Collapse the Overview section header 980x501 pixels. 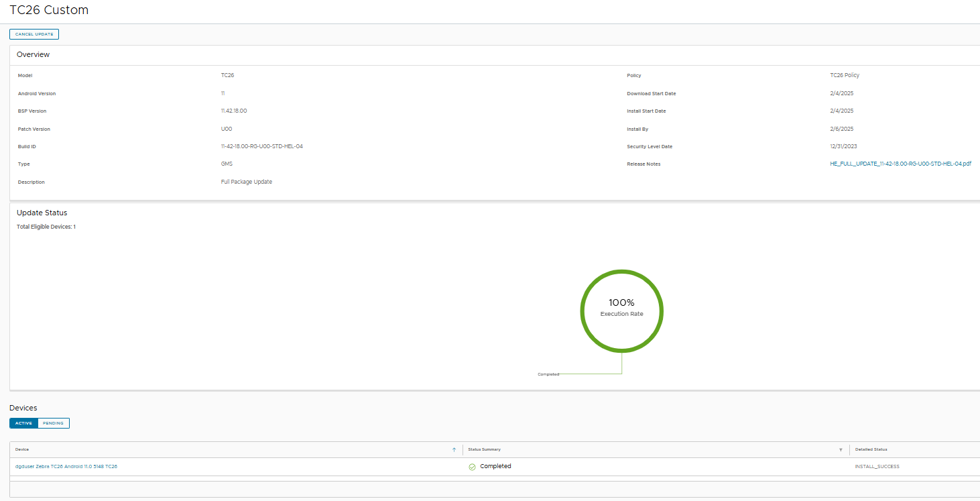point(33,54)
